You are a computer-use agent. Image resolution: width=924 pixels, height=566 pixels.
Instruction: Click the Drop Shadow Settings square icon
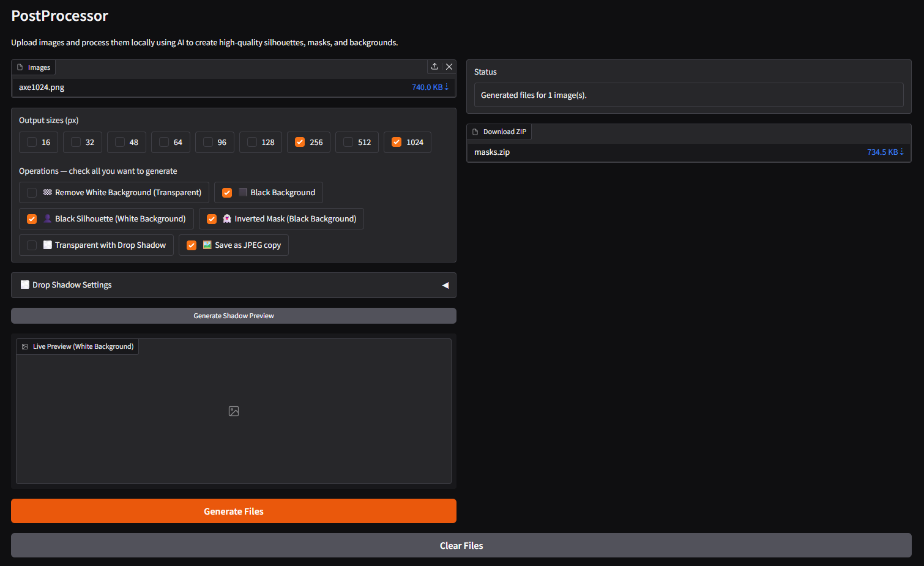25,285
